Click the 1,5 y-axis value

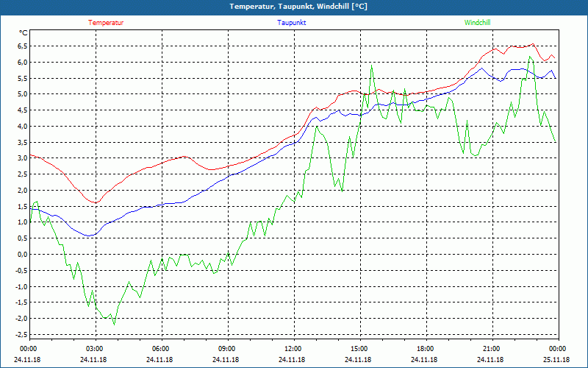pyautogui.click(x=23, y=206)
